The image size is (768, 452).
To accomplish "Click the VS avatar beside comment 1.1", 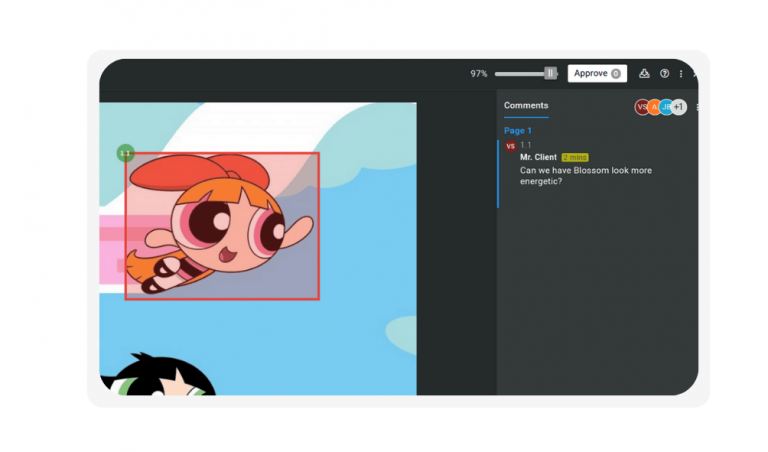I will (510, 146).
